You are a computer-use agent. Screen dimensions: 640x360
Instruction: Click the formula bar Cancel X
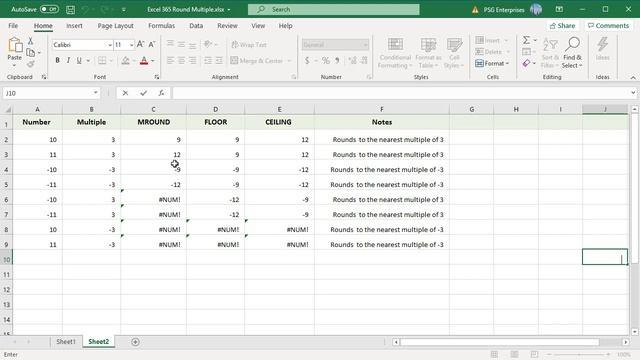(x=125, y=93)
